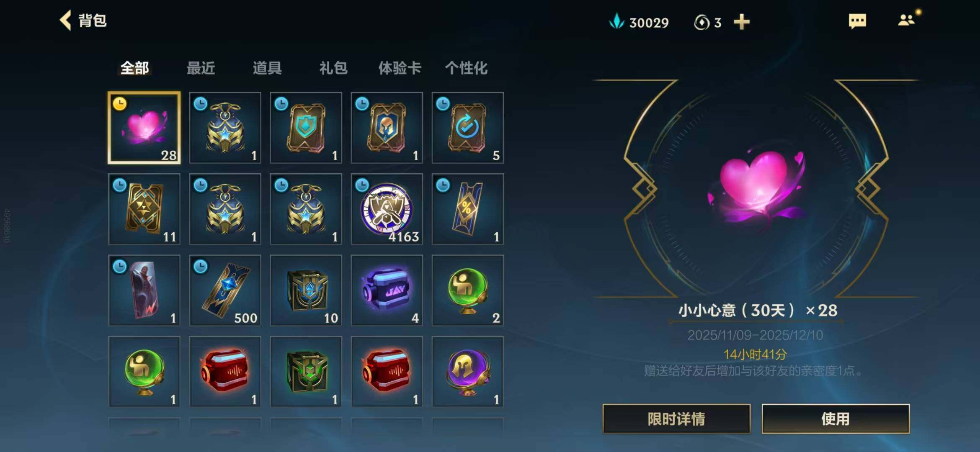This screenshot has height=452, width=980.
Task: Click the 限时详情 button
Action: 676,419
